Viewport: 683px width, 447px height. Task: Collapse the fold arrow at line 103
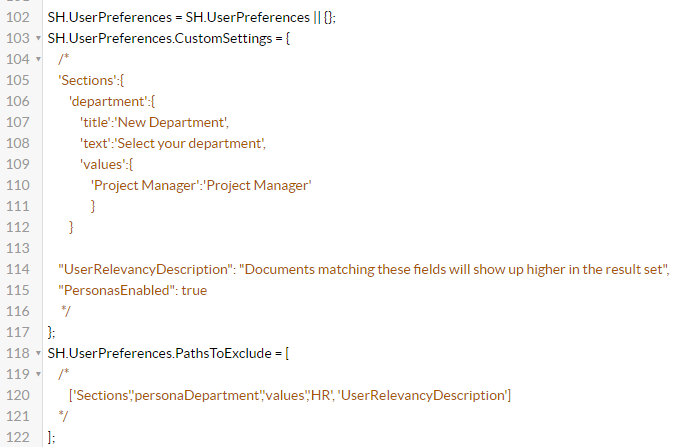point(37,38)
